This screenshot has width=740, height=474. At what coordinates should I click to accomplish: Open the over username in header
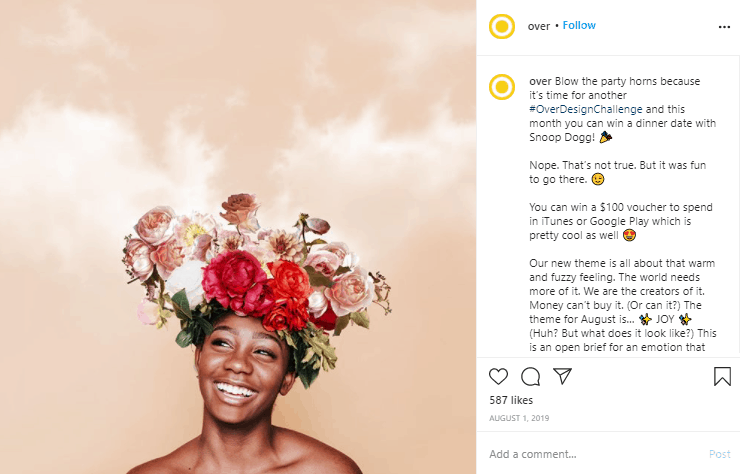pyautogui.click(x=538, y=26)
